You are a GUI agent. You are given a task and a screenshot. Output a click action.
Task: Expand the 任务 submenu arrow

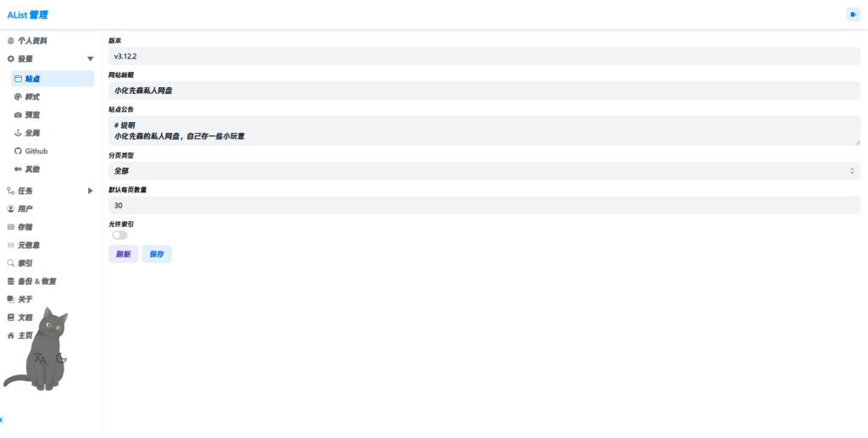coord(90,191)
